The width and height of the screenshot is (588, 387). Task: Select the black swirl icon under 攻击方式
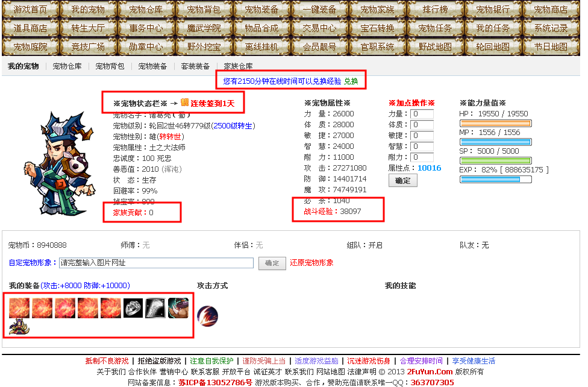(208, 316)
